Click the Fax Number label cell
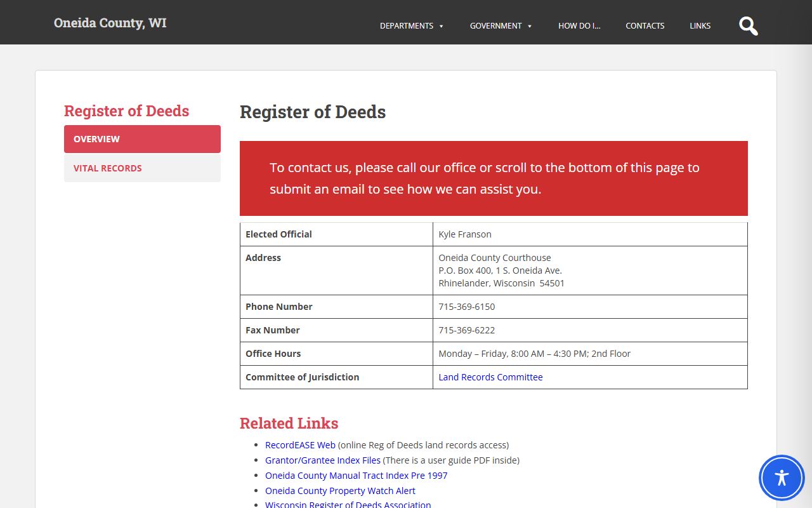Viewport: 812px width, 508px height. (x=336, y=330)
